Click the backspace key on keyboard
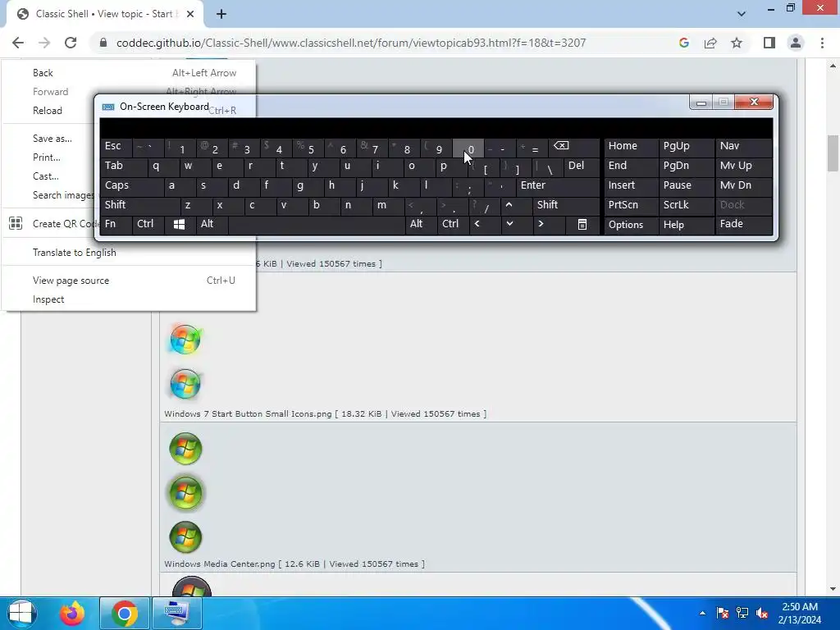This screenshot has width=840, height=630. (573, 146)
